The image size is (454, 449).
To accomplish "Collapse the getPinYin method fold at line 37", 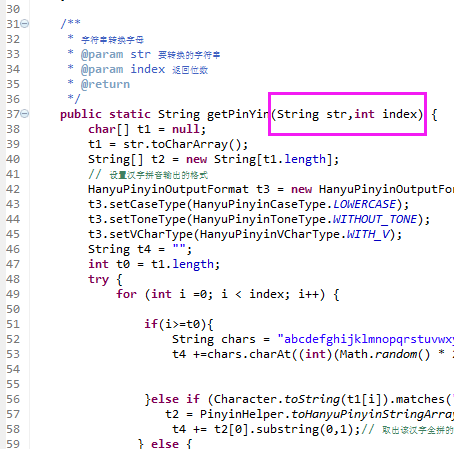I will pyautogui.click(x=25, y=114).
